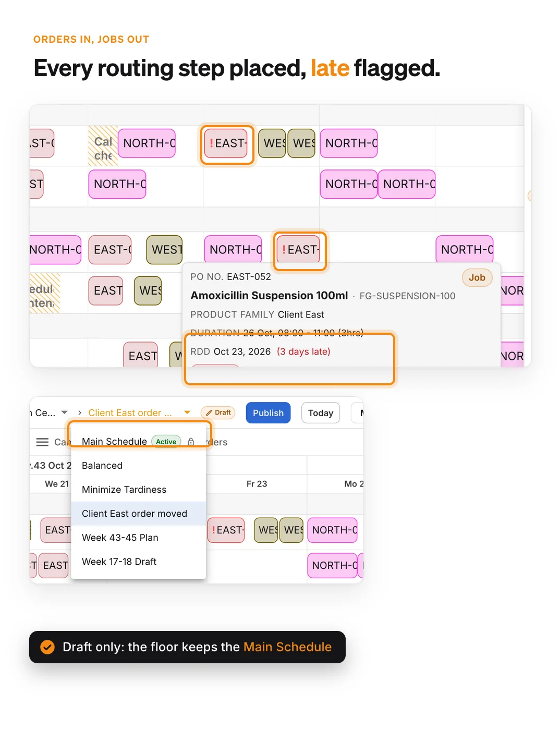The width and height of the screenshot is (560, 754).
Task: Click the Publish button
Action: (x=268, y=413)
